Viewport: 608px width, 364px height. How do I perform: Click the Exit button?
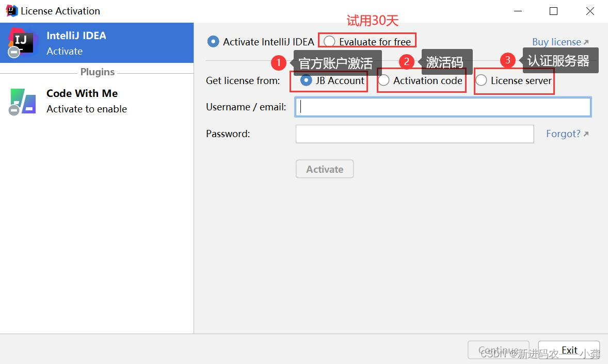[569, 350]
